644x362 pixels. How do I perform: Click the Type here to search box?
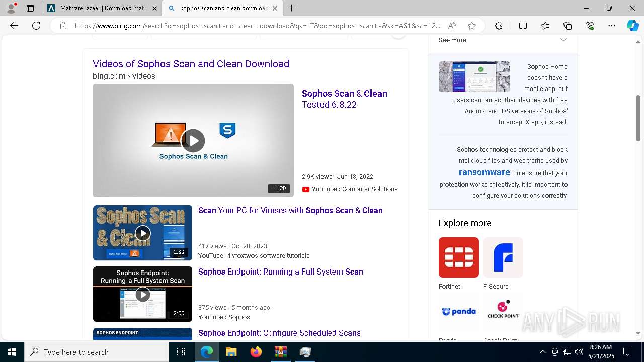click(x=97, y=352)
